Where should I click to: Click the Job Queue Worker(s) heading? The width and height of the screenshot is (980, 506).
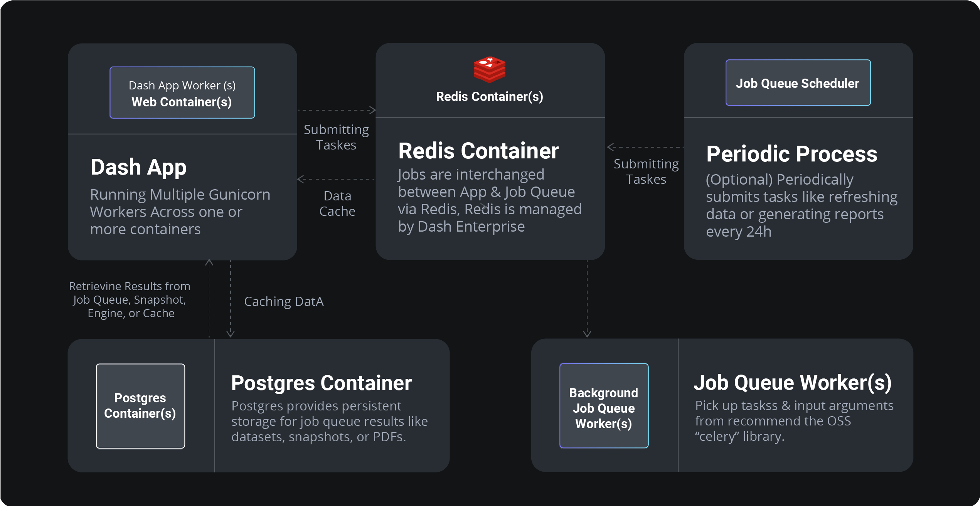793,383
